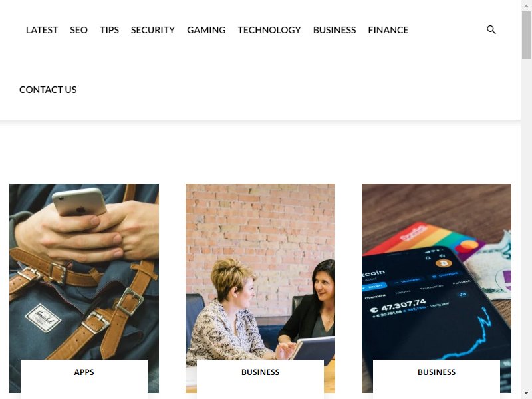The image size is (532, 399).
Task: Select TIPS in the navigation
Action: (x=109, y=30)
